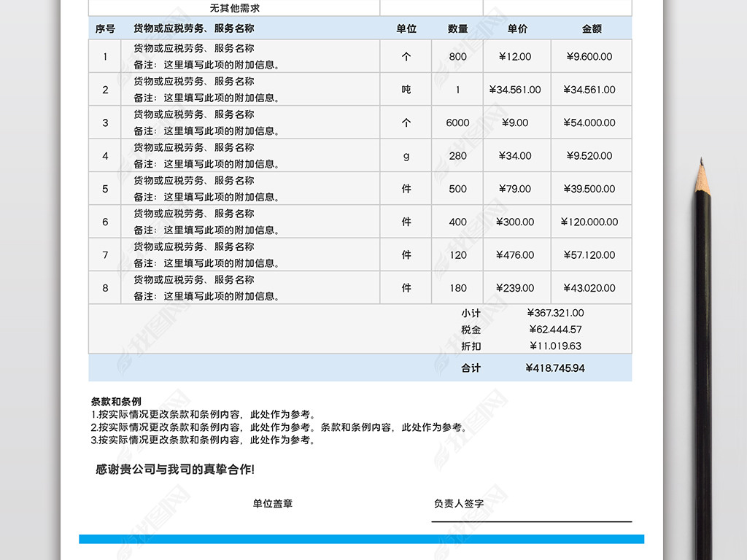This screenshot has width=747, height=560.
Task: Click the 金额 column header
Action: (x=592, y=29)
